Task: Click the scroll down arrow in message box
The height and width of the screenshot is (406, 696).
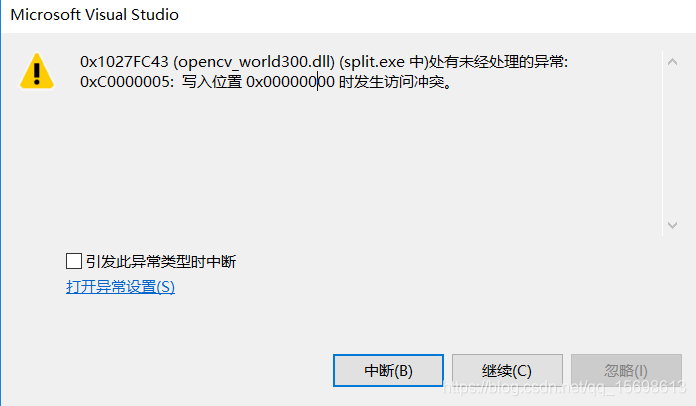Action: (672, 225)
